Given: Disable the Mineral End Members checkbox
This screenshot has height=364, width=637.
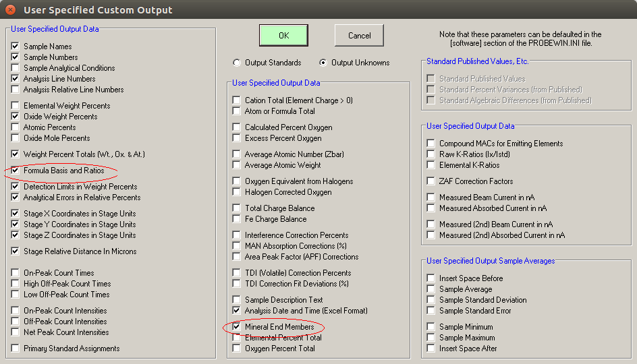Looking at the screenshot, I should pyautogui.click(x=237, y=327).
